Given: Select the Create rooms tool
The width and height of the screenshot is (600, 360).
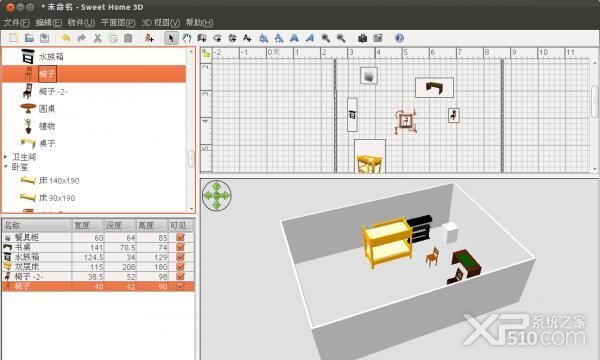Looking at the screenshot, I should 217,38.
